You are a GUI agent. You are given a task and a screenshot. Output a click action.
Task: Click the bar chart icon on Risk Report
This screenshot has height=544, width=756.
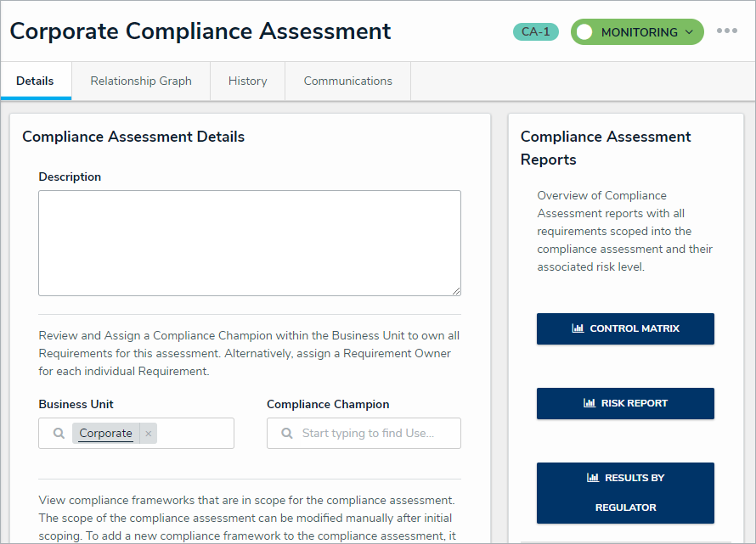[x=589, y=403]
